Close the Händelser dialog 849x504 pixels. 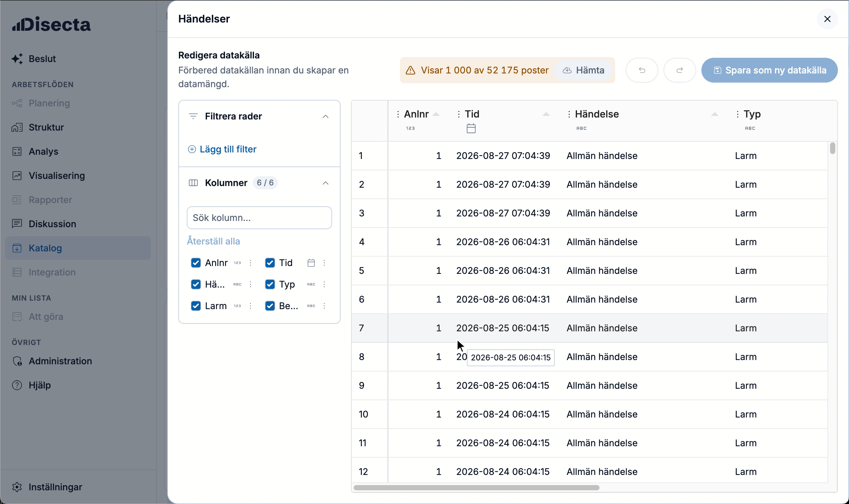827,19
